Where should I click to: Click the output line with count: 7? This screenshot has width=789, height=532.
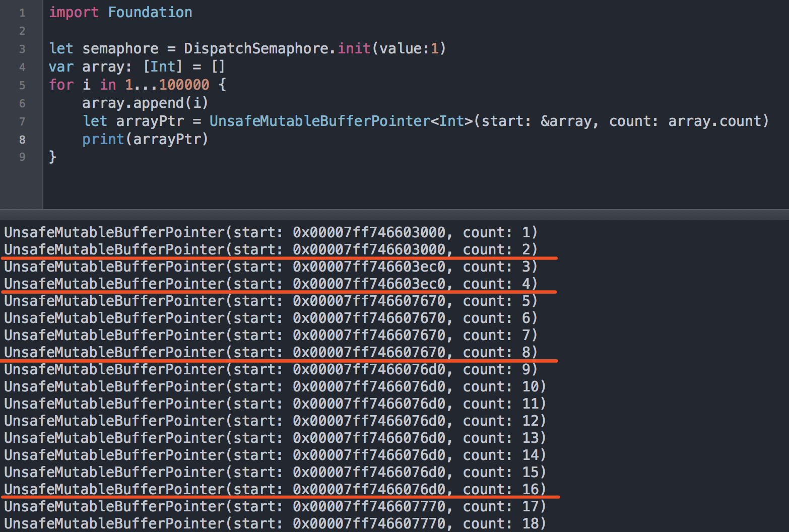point(271,335)
